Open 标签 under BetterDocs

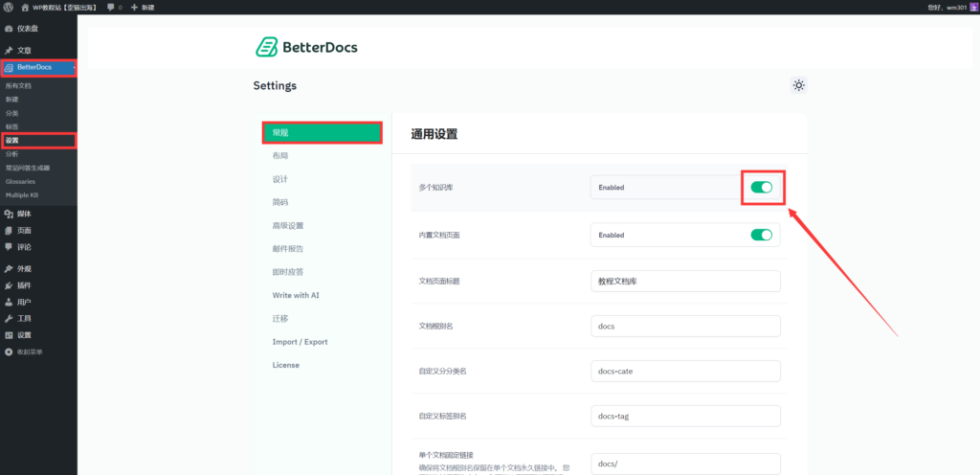pyautogui.click(x=11, y=126)
